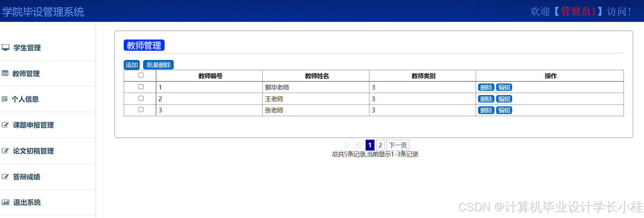The height and width of the screenshot is (218, 644).
Task: Click the 添加 button
Action: (x=132, y=65)
